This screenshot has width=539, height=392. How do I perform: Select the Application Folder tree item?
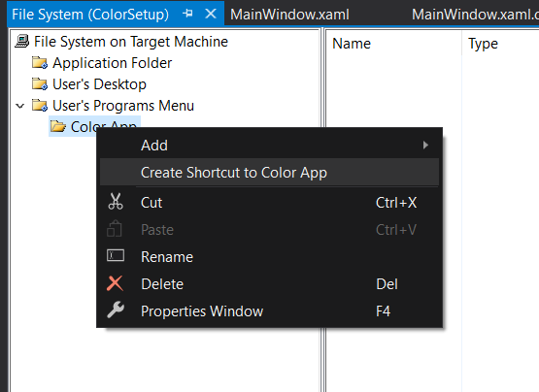[x=112, y=63]
